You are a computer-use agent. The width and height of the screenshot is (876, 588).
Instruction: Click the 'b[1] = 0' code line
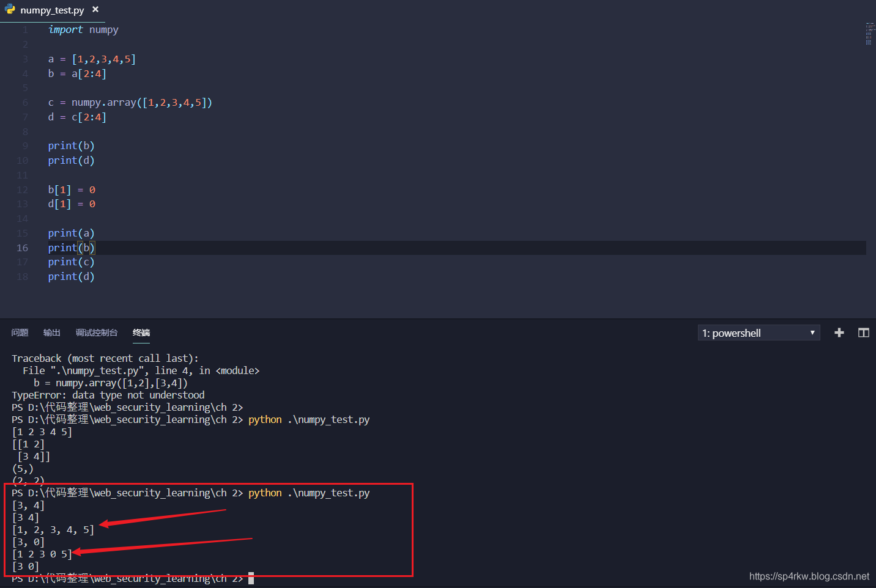[x=72, y=190]
